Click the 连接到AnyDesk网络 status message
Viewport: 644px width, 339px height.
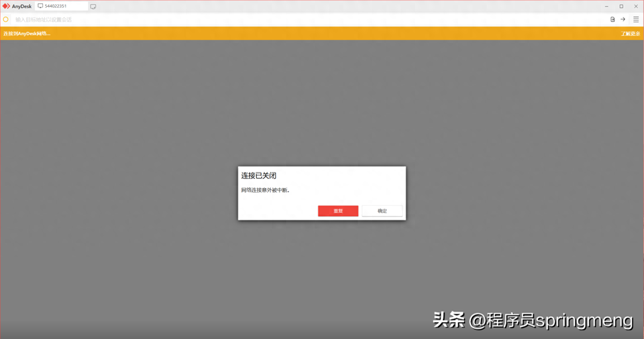pyautogui.click(x=27, y=34)
